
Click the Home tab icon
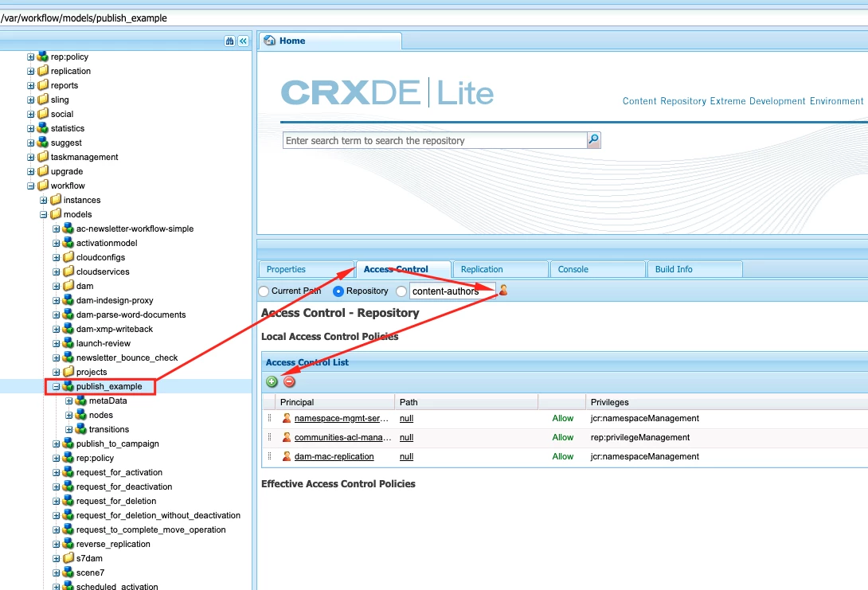pyautogui.click(x=270, y=41)
